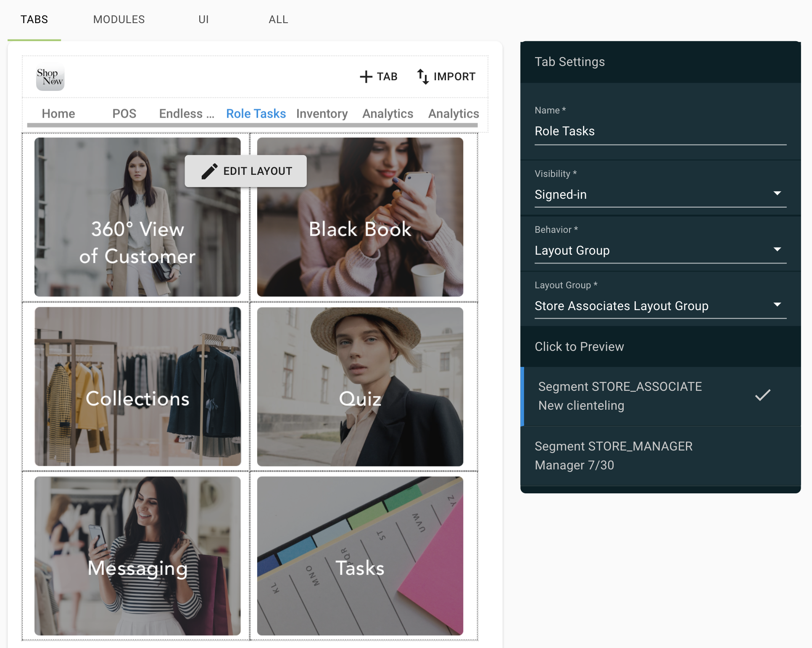Switch to the TABS top tab
Image resolution: width=812 pixels, height=648 pixels.
[x=34, y=20]
